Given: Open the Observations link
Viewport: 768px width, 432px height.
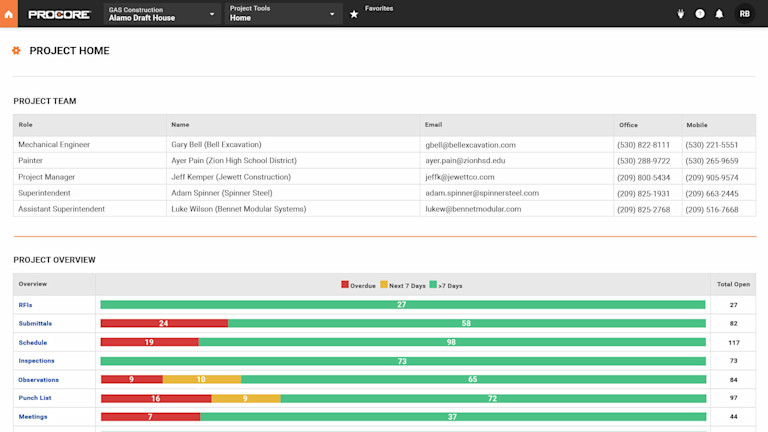Looking at the screenshot, I should click(39, 380).
